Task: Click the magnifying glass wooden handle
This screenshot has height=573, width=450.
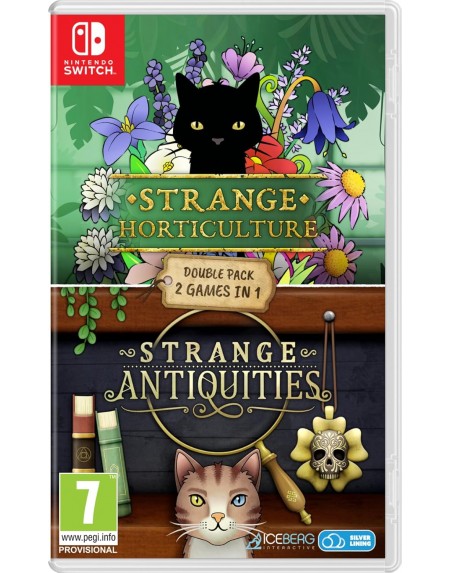Action: [x=283, y=481]
